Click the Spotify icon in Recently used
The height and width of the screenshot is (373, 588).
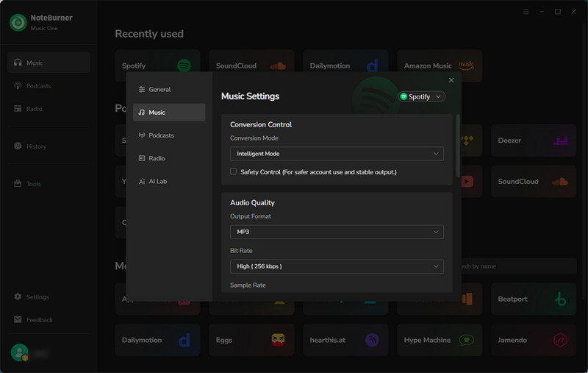click(184, 65)
